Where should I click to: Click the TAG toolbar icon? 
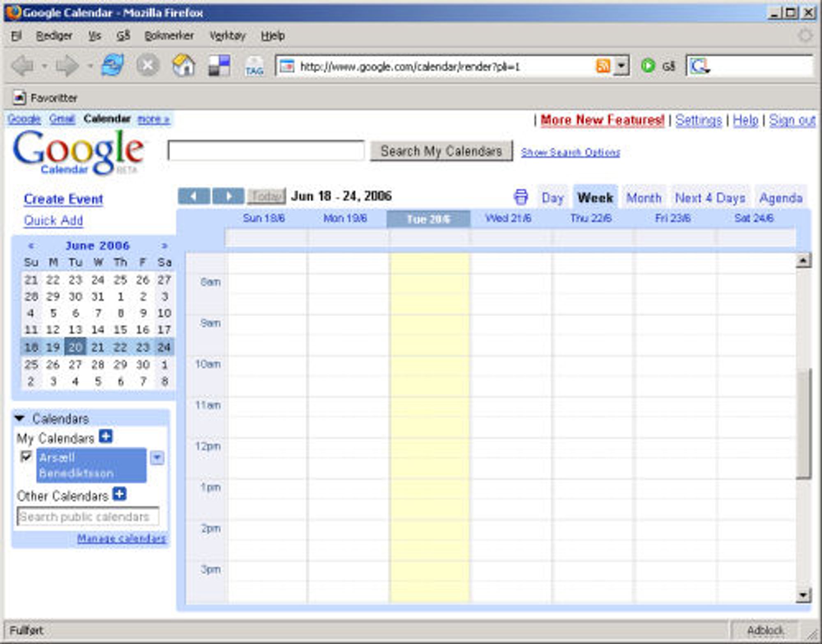[x=254, y=66]
